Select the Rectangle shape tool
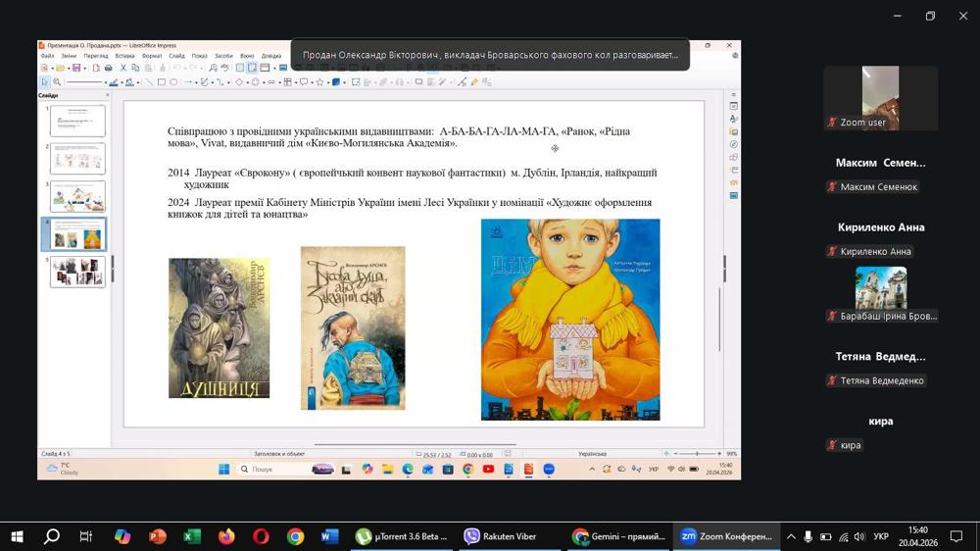 point(162,82)
